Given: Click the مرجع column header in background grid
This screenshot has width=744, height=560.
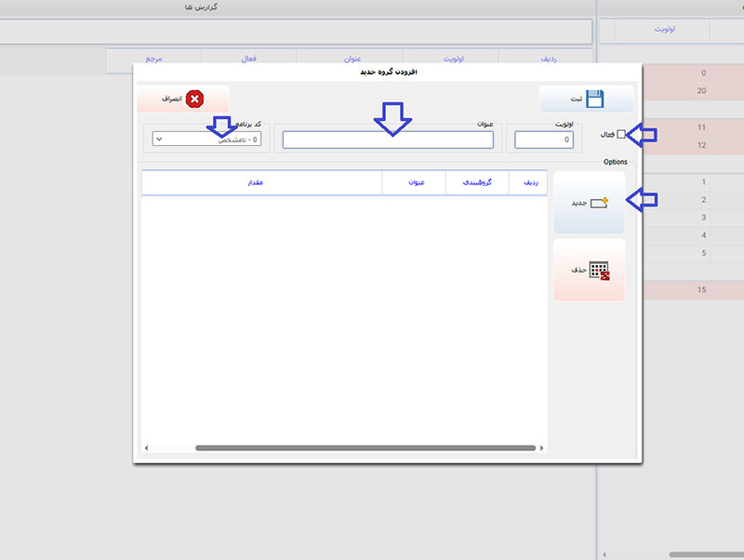Looking at the screenshot, I should click(153, 59).
